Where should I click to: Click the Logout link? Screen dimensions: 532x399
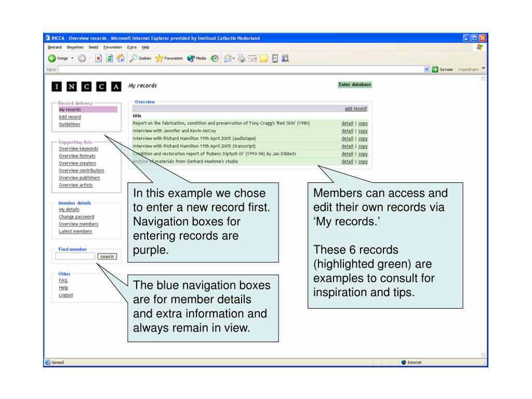pos(66,295)
